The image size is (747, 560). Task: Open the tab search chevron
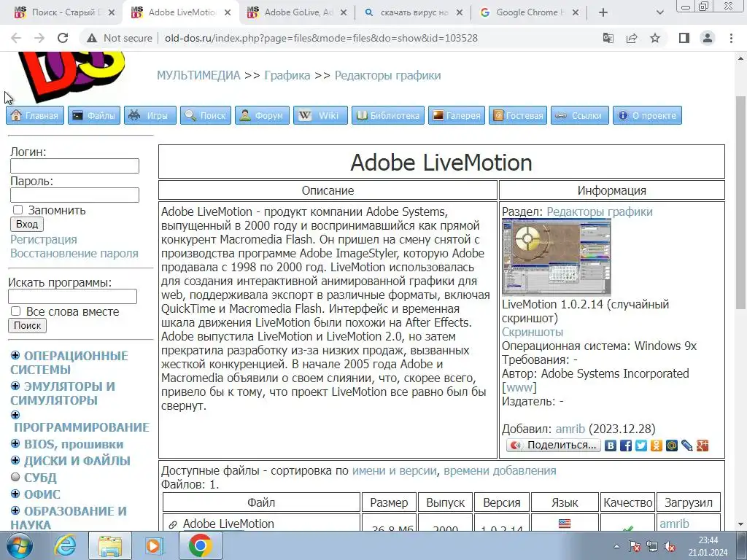point(659,12)
